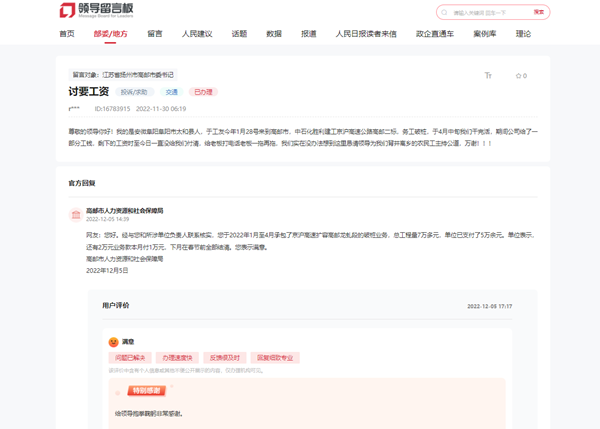This screenshot has height=429, width=600.
Task: Open the 数据 nav item
Action: (274, 34)
